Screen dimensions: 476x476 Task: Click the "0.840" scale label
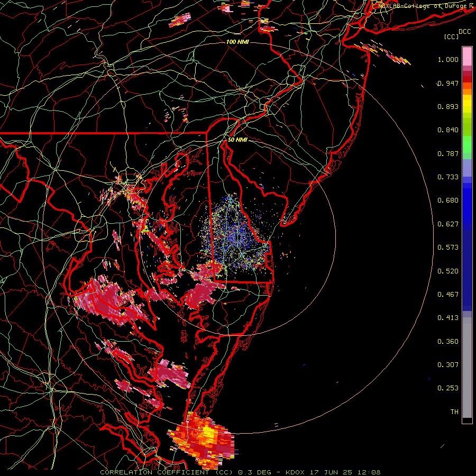tap(448, 130)
